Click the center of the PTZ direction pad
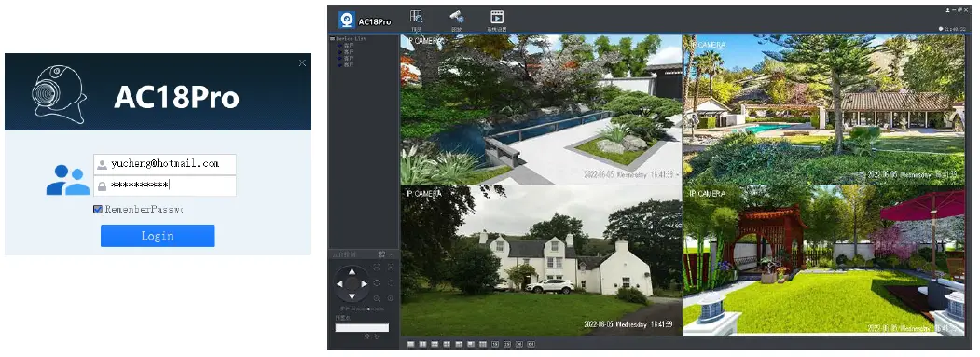 pos(352,284)
